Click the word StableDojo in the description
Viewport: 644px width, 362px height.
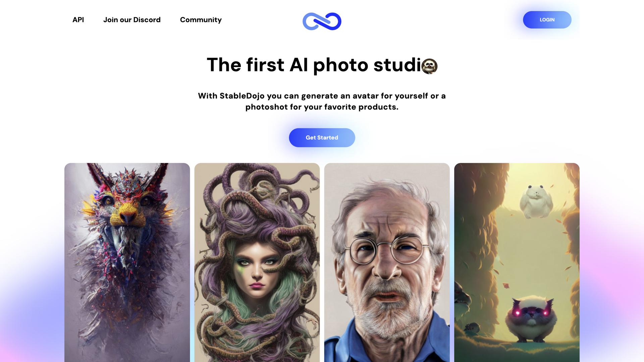(242, 96)
